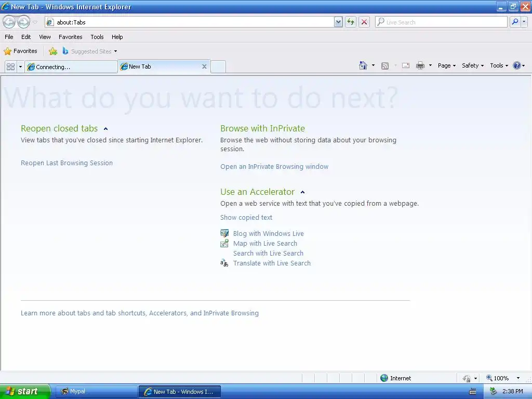The height and width of the screenshot is (399, 532).
Task: Open the search provider options dropdown
Action: (x=524, y=22)
